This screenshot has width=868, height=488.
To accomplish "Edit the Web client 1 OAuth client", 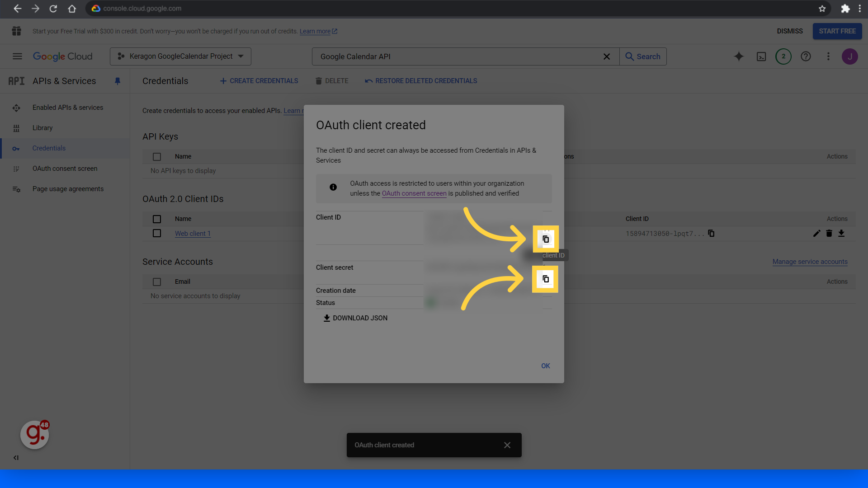I will tap(816, 233).
